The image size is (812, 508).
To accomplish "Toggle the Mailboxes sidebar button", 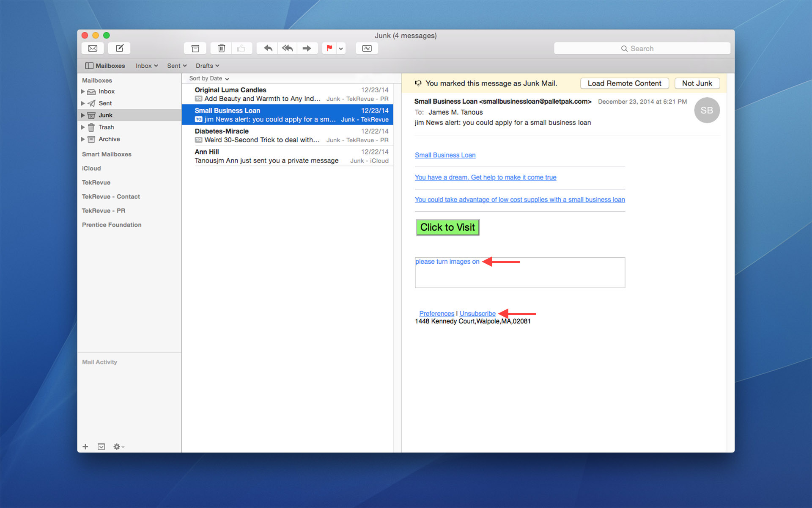I will (x=105, y=66).
